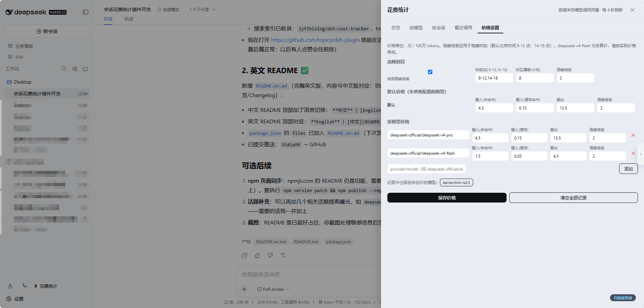Screen dimensions: 644x308
Task: Open the 任务看板 task board
Action: 21,46
